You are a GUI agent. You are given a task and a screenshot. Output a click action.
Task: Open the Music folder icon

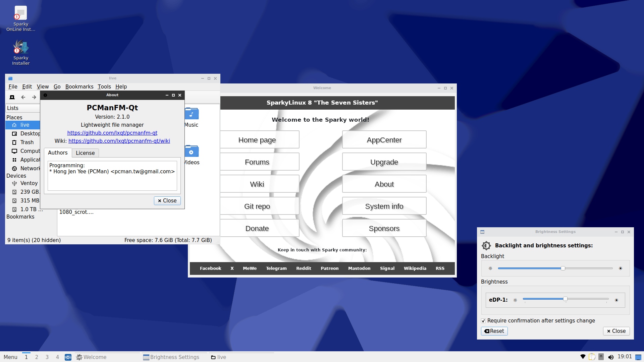click(x=192, y=114)
